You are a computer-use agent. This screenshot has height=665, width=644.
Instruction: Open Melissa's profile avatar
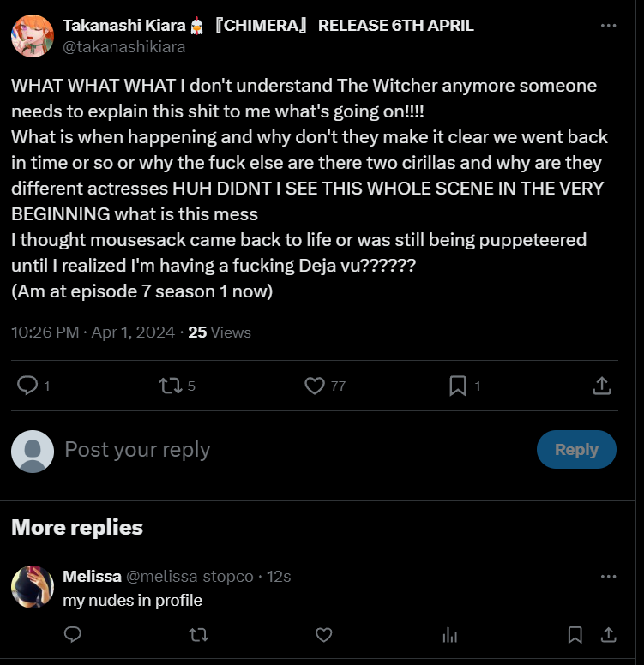click(33, 587)
